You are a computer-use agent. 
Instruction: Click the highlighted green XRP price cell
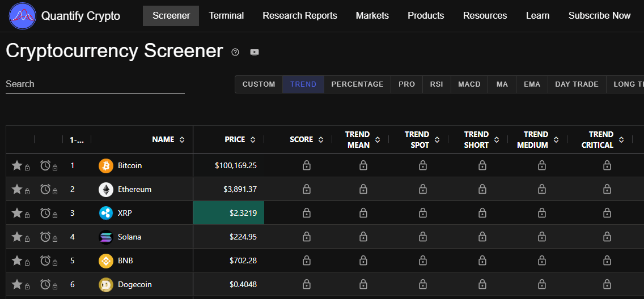click(229, 213)
